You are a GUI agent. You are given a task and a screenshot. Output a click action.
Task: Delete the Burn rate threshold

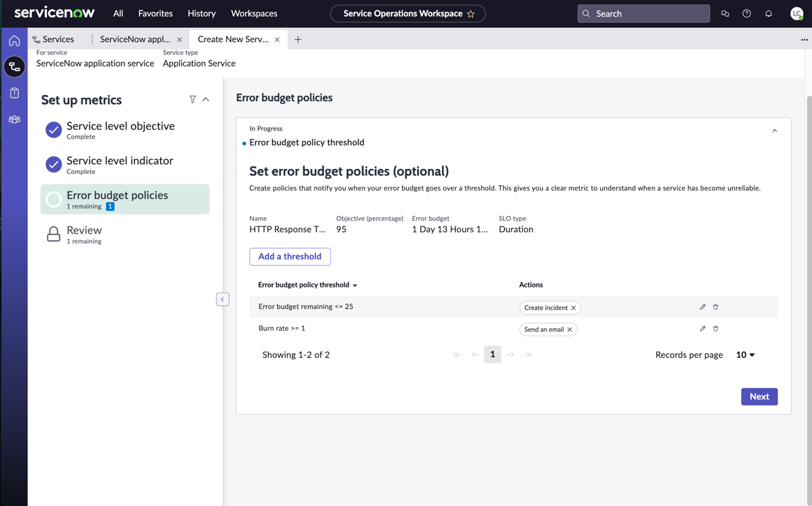click(x=716, y=328)
